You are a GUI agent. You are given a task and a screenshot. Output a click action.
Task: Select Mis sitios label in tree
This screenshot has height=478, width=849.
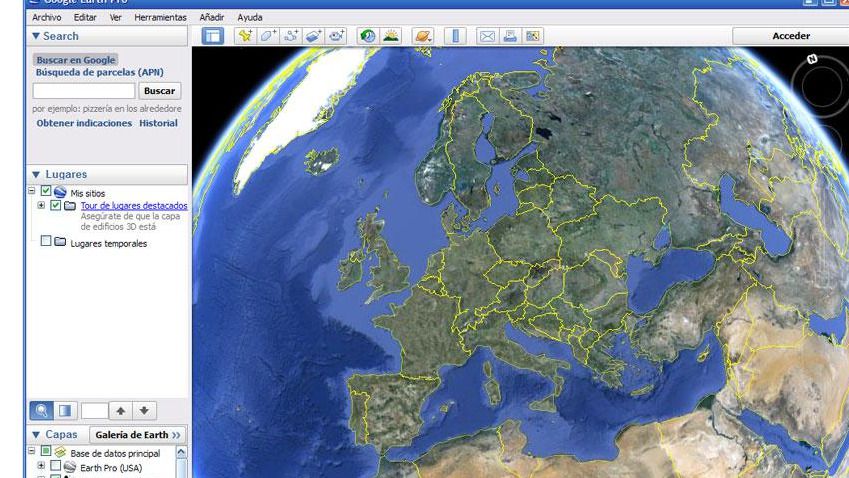coord(88,193)
